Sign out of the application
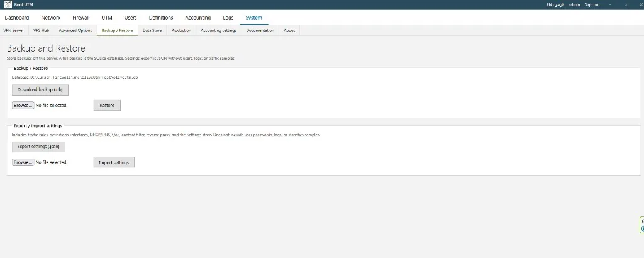644x258 pixels. point(592,5)
